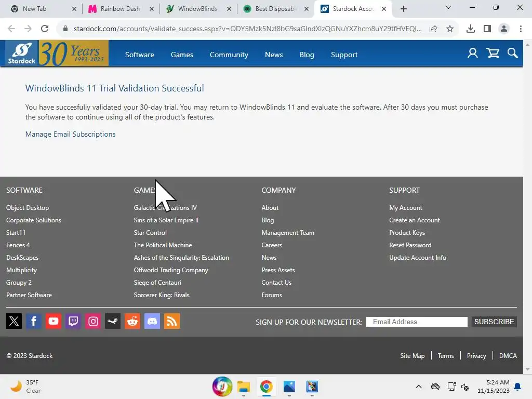Open Stardock Twitch icon
This screenshot has height=399, width=532.
[73, 321]
